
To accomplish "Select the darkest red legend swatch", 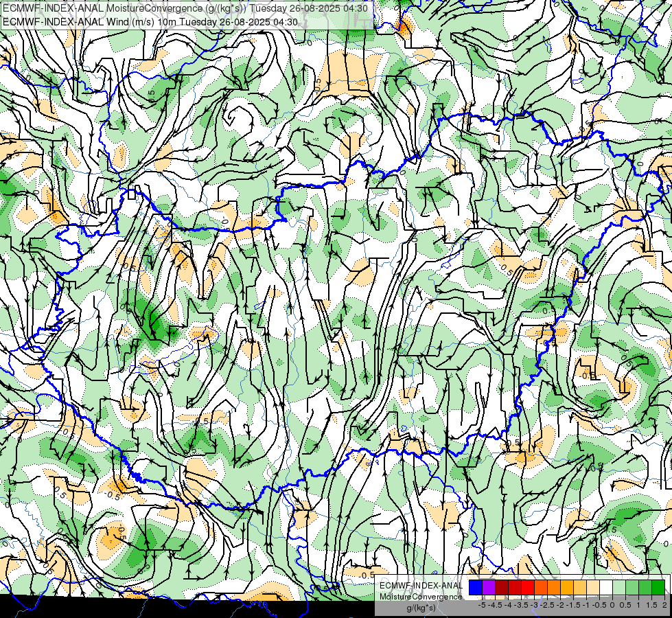I will 502,588.
